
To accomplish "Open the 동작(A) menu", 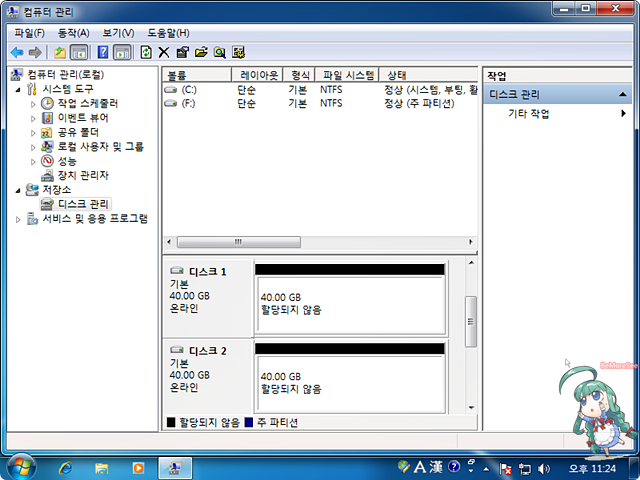I will pyautogui.click(x=73, y=33).
